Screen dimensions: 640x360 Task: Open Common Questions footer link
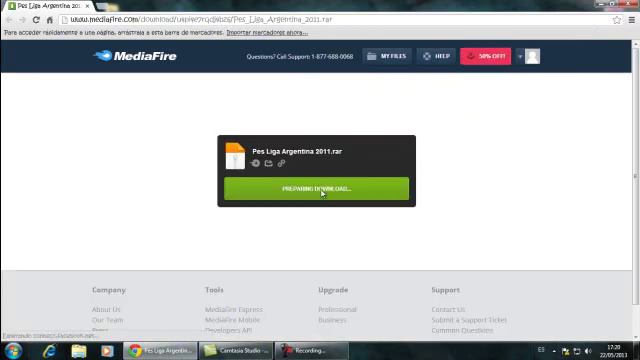[x=462, y=330]
